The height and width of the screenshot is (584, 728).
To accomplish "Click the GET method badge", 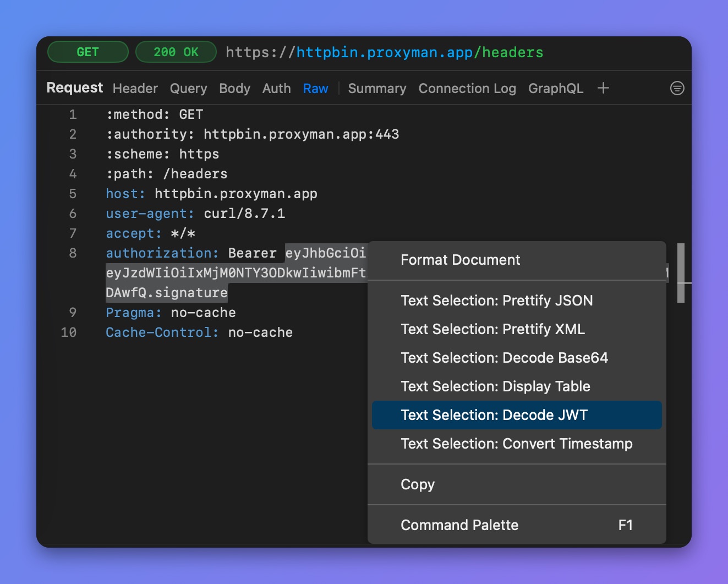I will tap(88, 52).
